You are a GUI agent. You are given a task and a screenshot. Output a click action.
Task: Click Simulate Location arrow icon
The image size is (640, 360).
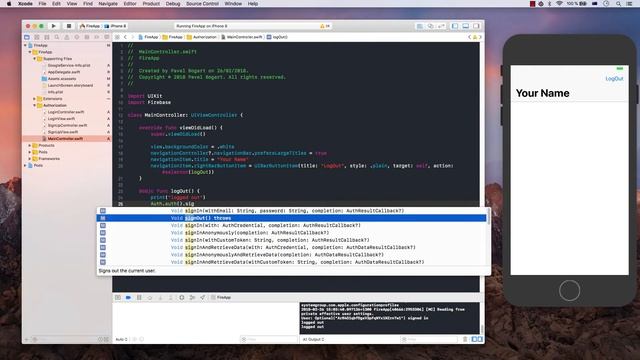[202, 298]
